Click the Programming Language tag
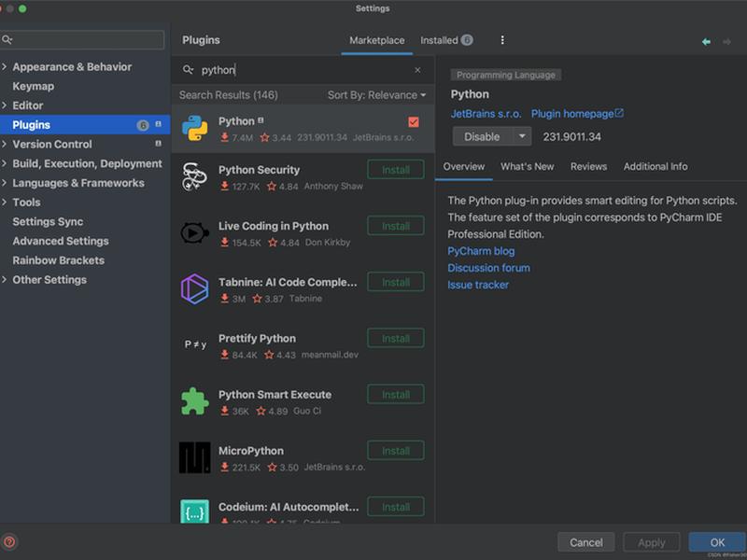 tap(505, 75)
